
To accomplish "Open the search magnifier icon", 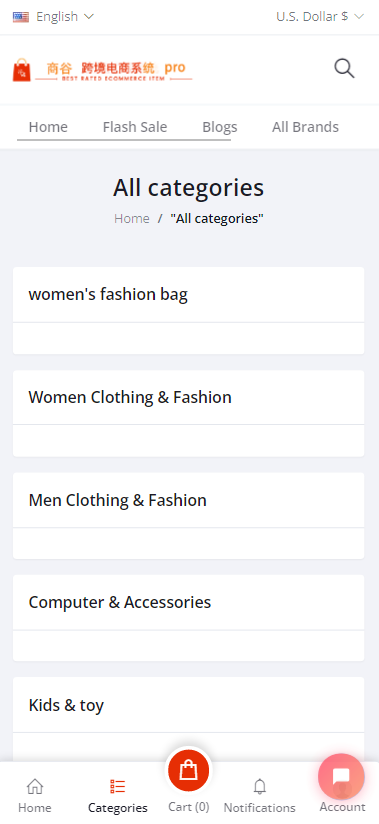I will [x=344, y=69].
